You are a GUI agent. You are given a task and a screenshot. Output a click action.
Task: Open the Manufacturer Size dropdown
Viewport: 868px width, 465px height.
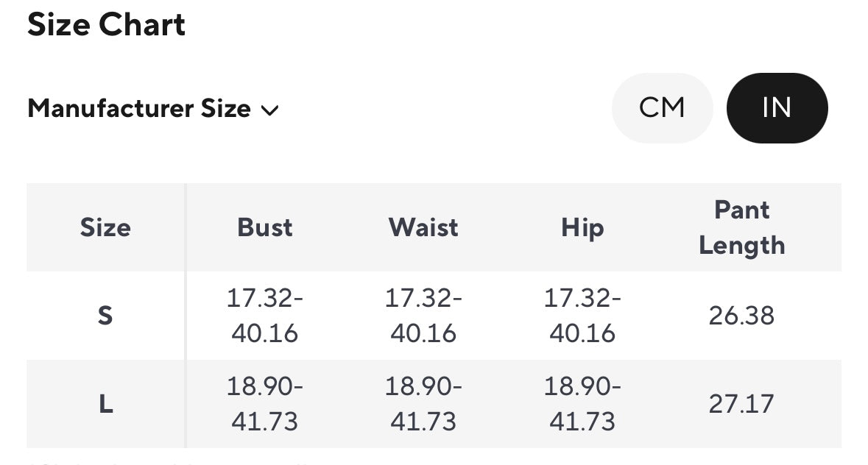(152, 109)
